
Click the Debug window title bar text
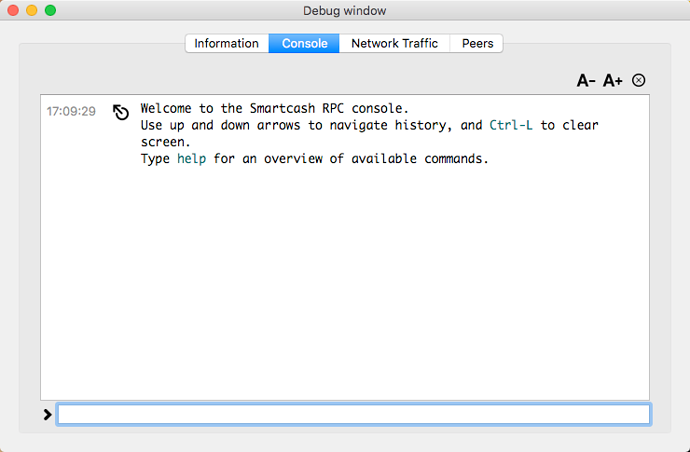pos(345,11)
